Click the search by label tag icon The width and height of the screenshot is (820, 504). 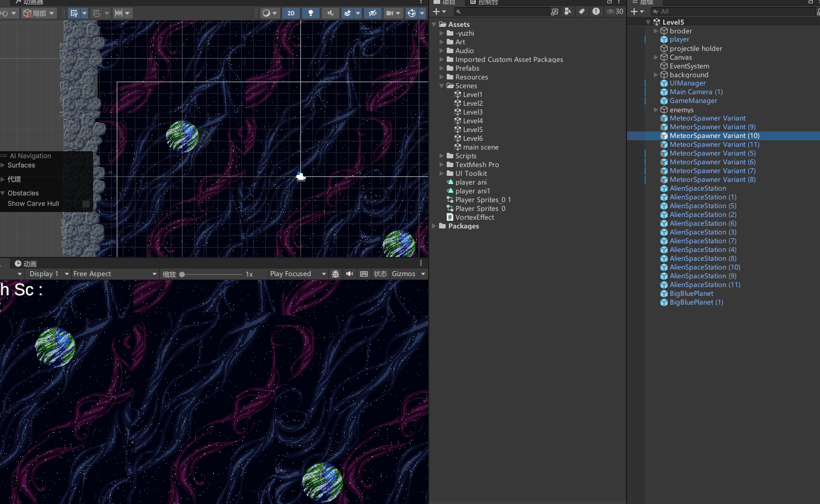pyautogui.click(x=582, y=12)
